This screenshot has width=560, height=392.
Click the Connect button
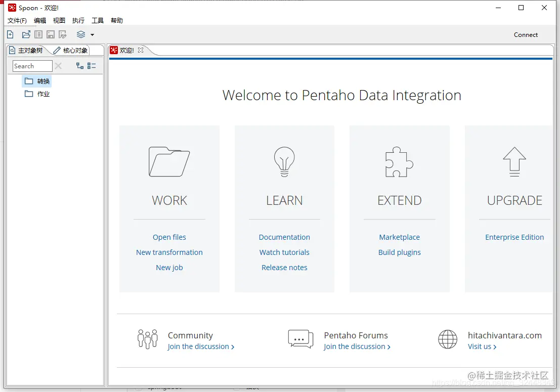click(526, 35)
